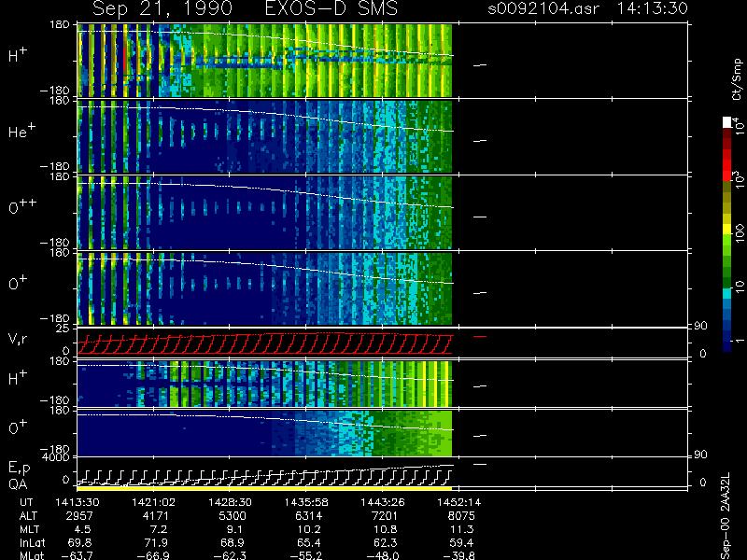The width and height of the screenshot is (747, 560).
Task: Click the 'MLat' row label
Action: (32, 555)
